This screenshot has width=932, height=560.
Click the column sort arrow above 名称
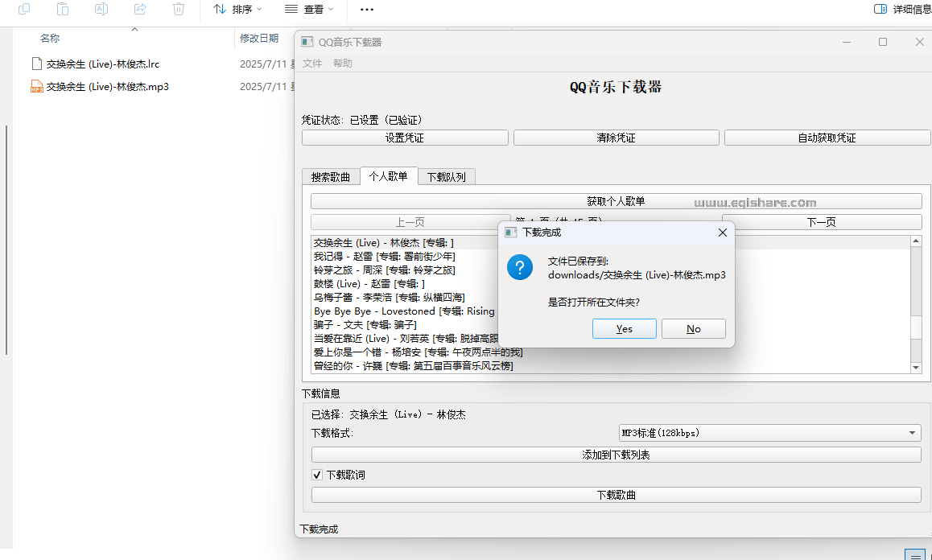tap(134, 28)
